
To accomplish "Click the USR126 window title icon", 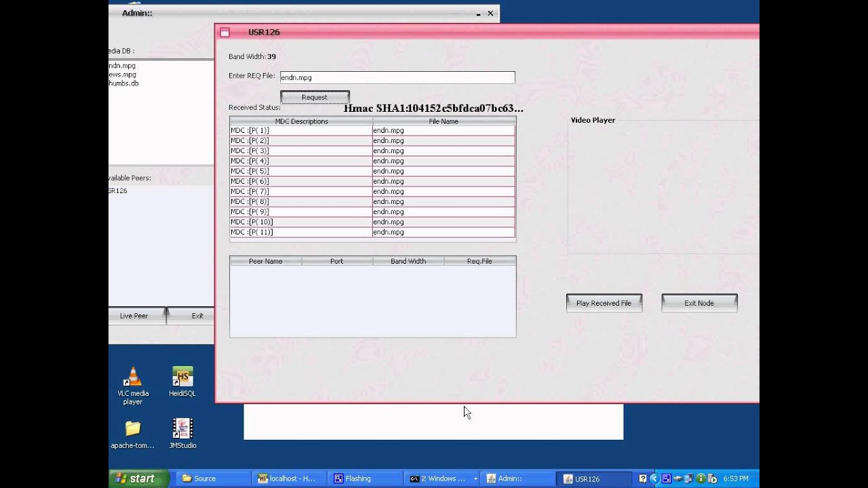I will pos(225,32).
